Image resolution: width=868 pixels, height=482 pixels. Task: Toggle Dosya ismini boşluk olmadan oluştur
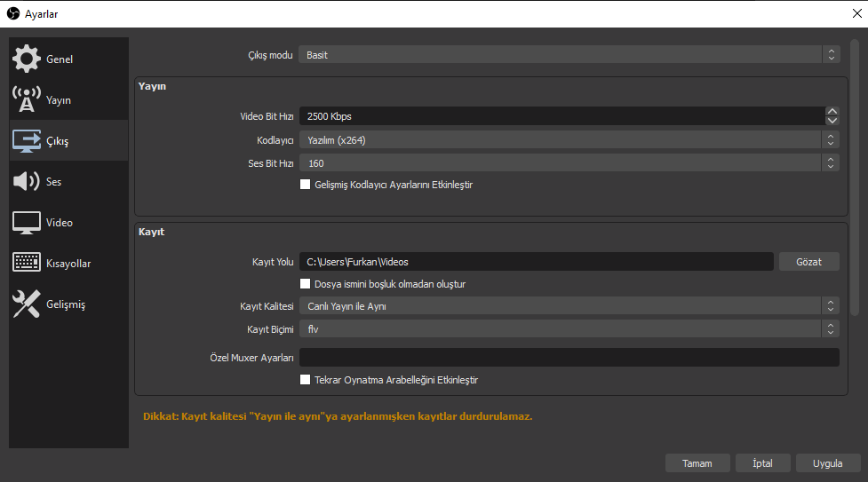tap(305, 284)
